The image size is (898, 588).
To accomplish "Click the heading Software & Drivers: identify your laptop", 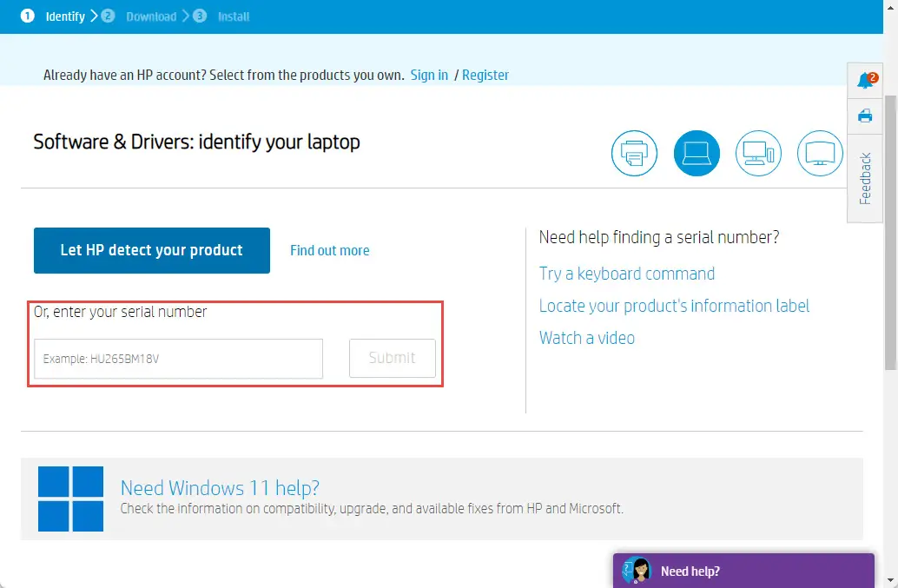I will pos(196,142).
